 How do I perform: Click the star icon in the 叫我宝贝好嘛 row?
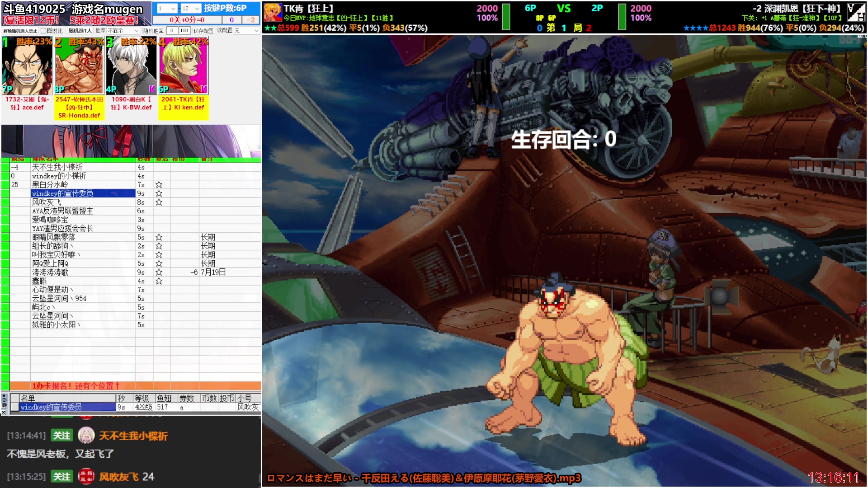(x=159, y=255)
